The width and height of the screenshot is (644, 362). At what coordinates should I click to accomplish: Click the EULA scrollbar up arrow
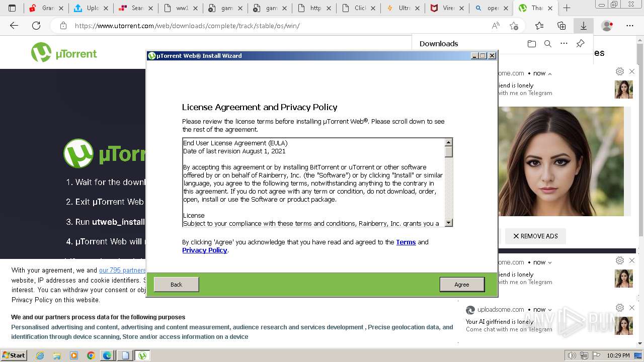pos(449,142)
